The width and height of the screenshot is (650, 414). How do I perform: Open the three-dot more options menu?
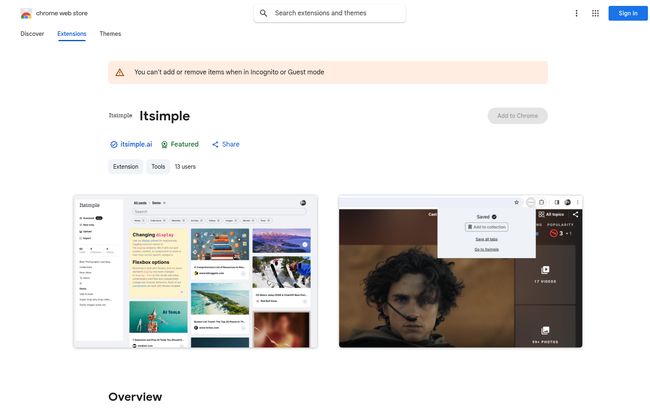(576, 13)
